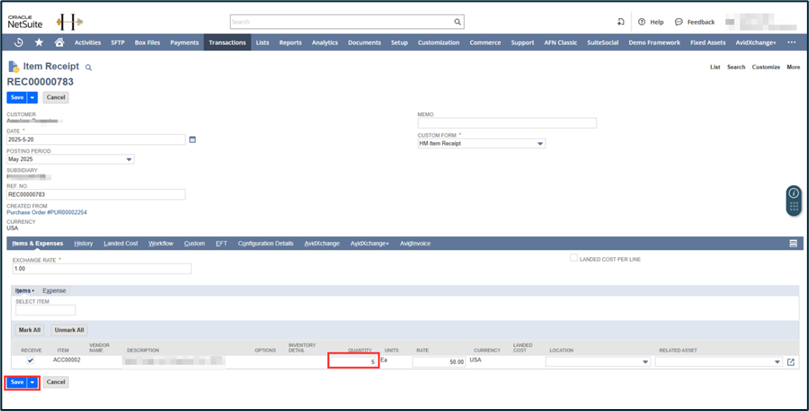Click the bottom Save button
Image resolution: width=809 pixels, height=411 pixels.
point(17,382)
